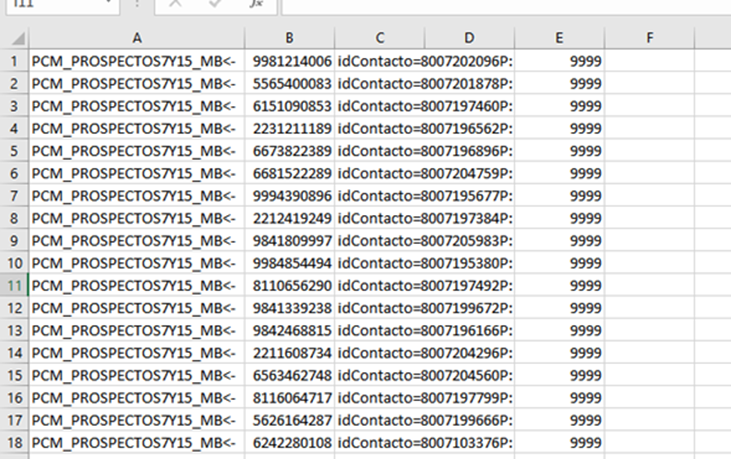
Task: Open the Name Box dropdown arrow
Action: [108, 4]
